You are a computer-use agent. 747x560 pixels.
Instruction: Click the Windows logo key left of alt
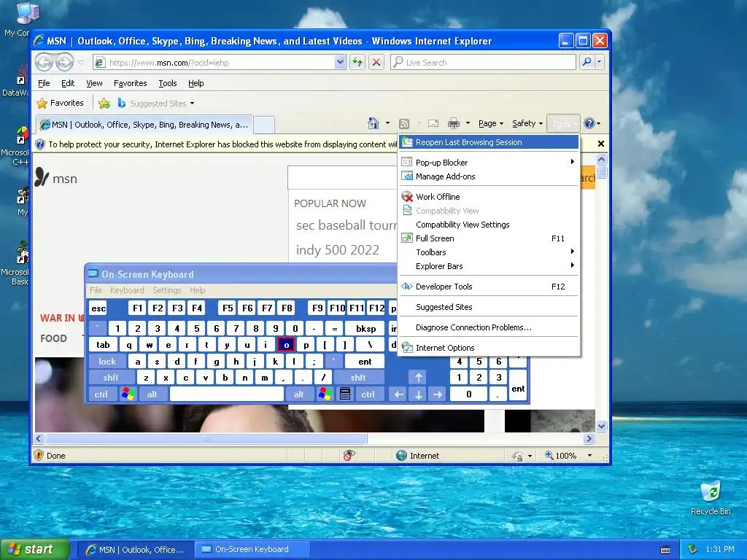[x=128, y=394]
